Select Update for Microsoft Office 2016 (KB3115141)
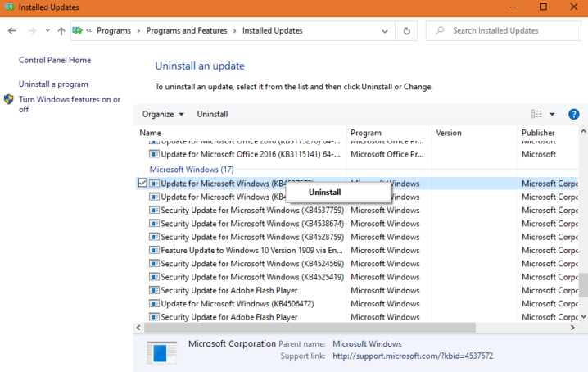 point(251,154)
